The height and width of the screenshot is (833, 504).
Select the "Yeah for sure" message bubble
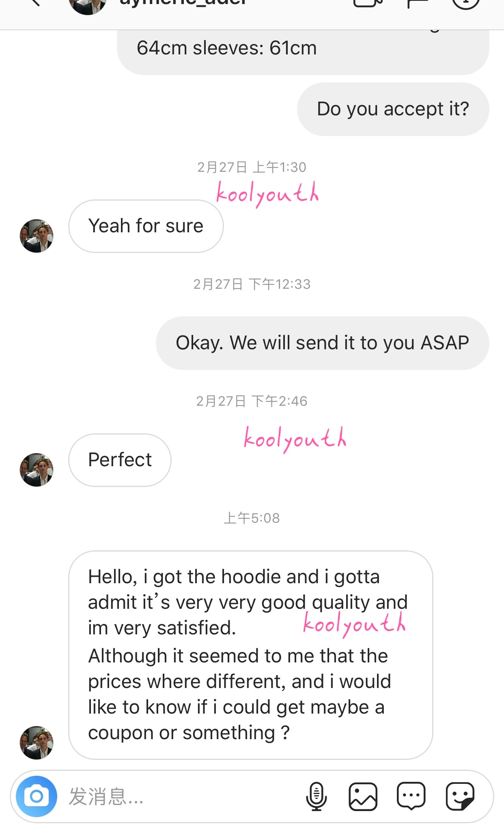point(146,226)
